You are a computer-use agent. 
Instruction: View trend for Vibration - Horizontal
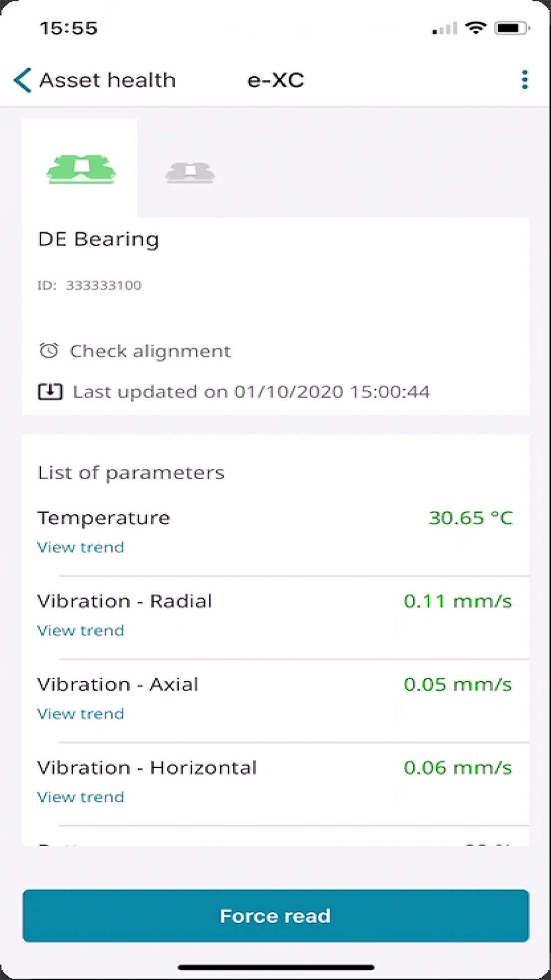click(x=80, y=797)
